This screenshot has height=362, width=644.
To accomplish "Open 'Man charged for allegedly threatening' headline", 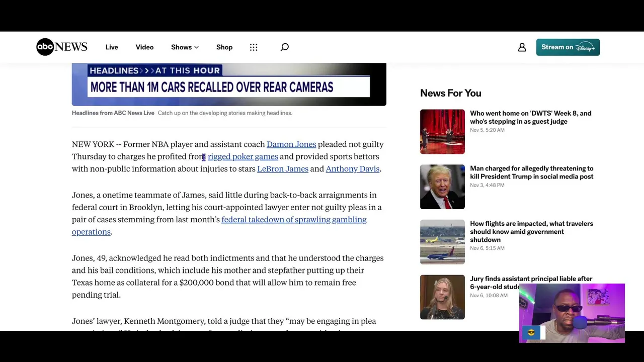I will pos(531,172).
